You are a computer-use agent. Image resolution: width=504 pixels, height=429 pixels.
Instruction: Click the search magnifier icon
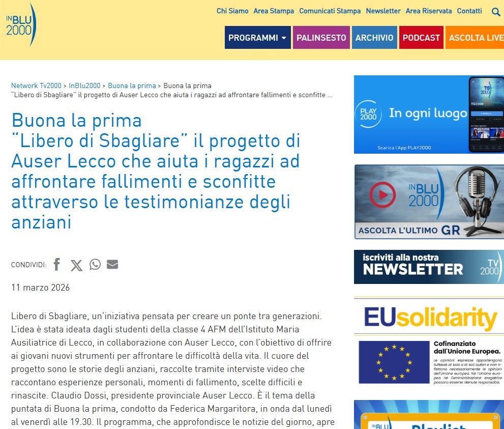(x=496, y=12)
